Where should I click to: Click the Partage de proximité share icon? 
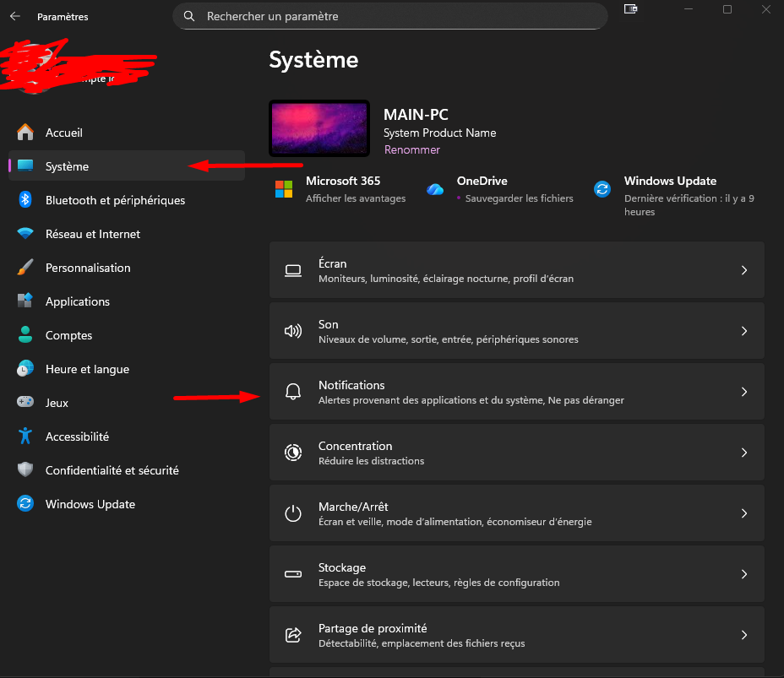pos(293,635)
